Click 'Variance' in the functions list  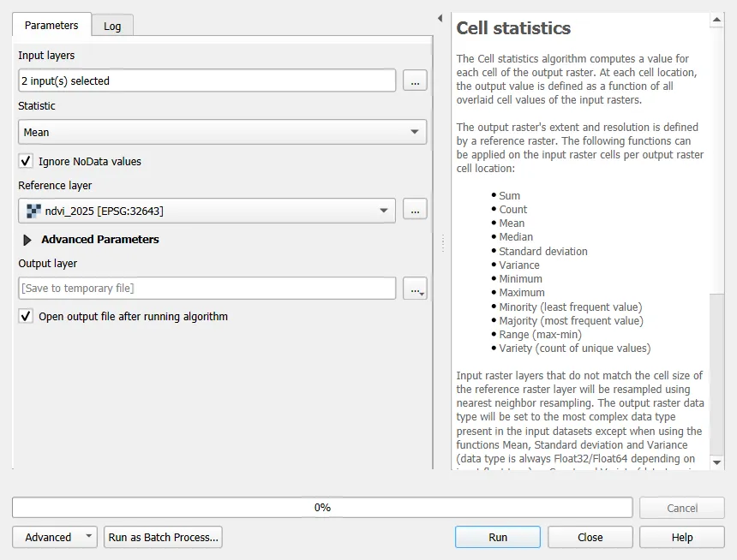click(x=519, y=265)
